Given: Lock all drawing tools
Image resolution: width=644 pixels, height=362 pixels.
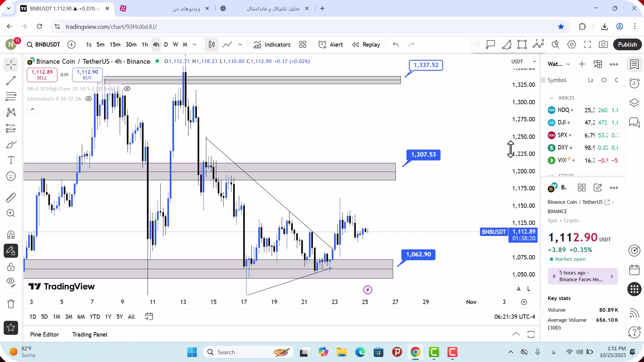Looking at the screenshot, I should pos(11,267).
